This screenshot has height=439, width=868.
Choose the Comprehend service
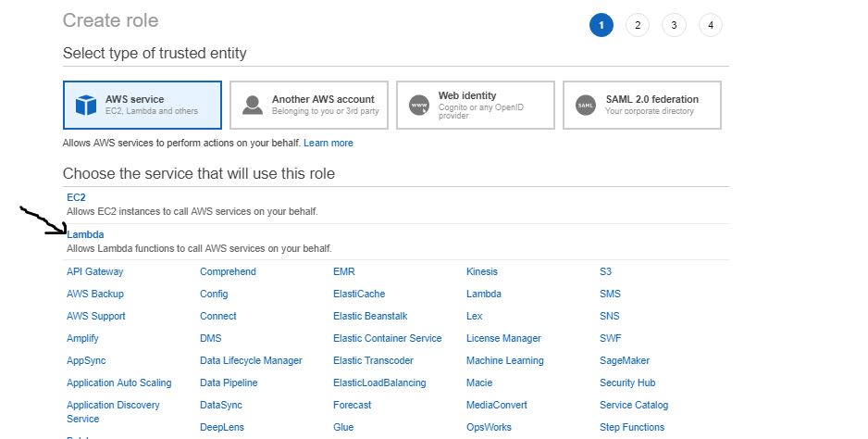(x=228, y=271)
